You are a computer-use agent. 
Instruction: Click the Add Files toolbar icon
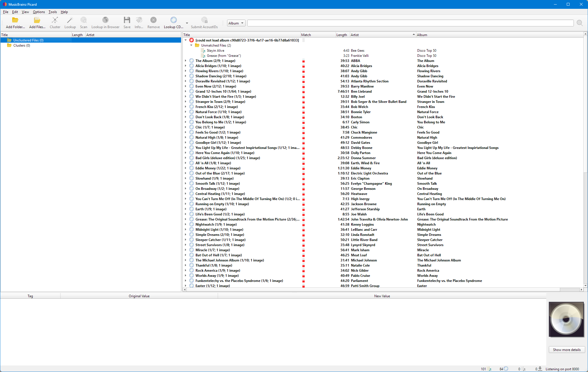point(37,20)
